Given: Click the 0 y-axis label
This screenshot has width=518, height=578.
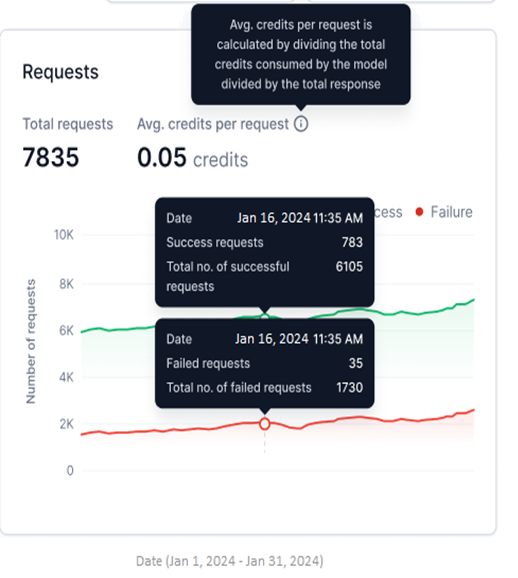Looking at the screenshot, I should coord(70,470).
